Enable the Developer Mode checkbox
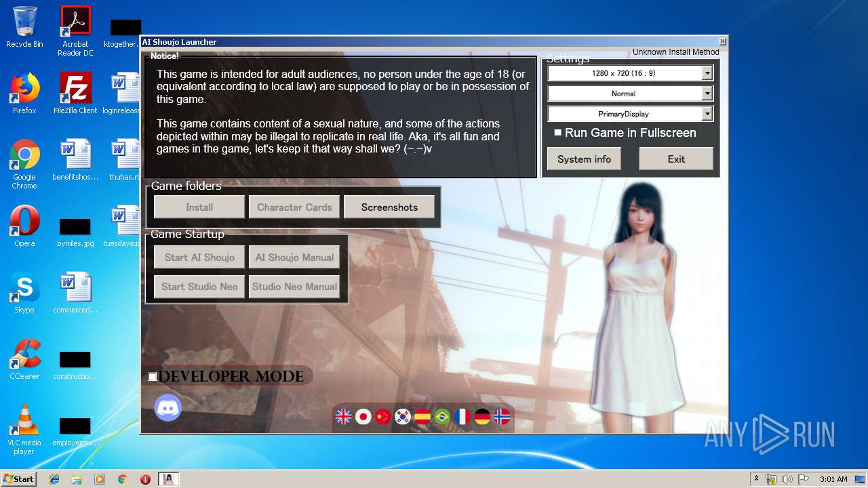The width and height of the screenshot is (868, 488). click(x=153, y=377)
